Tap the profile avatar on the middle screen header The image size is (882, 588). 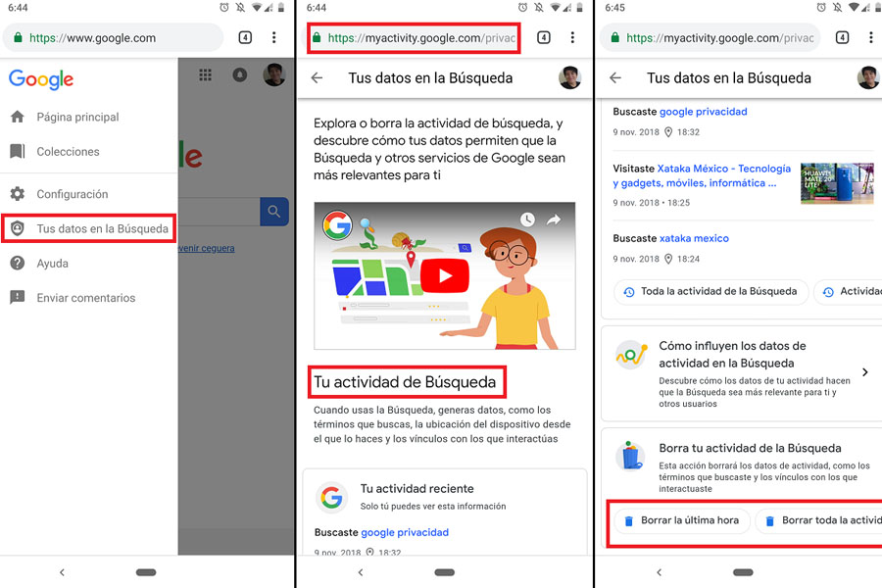coord(569,77)
